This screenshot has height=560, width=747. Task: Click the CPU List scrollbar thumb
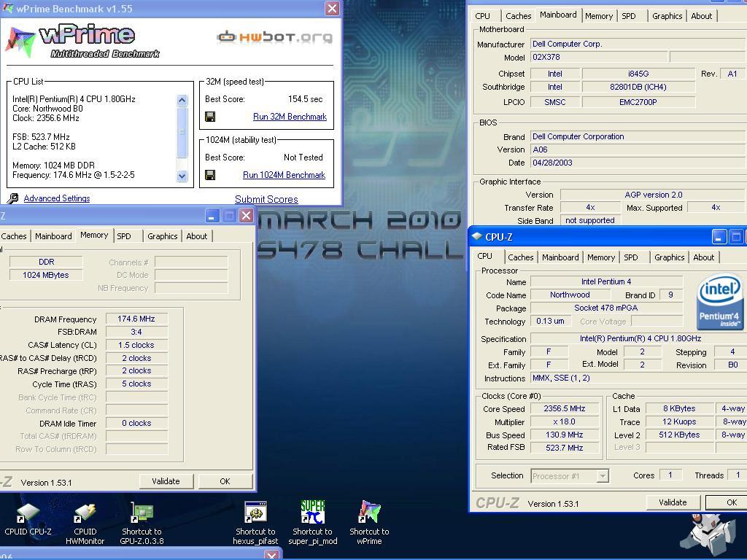(x=182, y=133)
